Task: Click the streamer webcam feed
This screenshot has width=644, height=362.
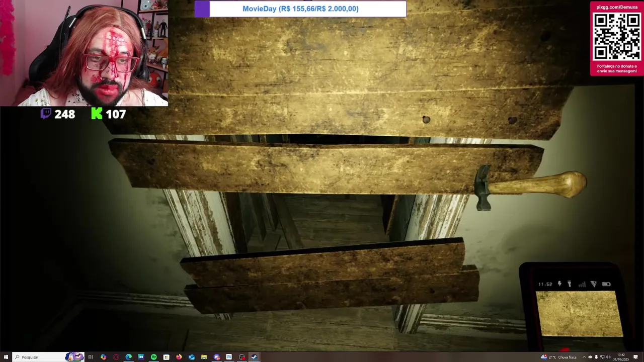Action: click(84, 53)
